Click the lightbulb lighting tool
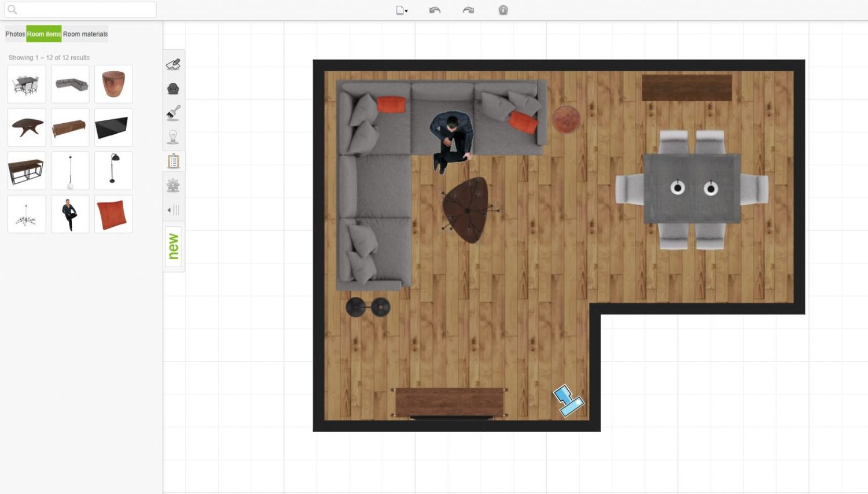868x494 pixels. [174, 135]
